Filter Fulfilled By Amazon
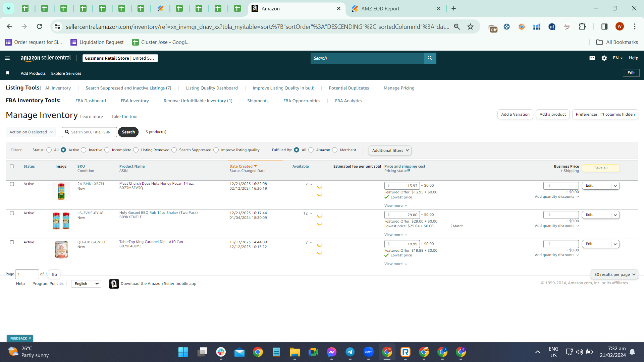Image resolution: width=644 pixels, height=362 pixels. tap(311, 150)
